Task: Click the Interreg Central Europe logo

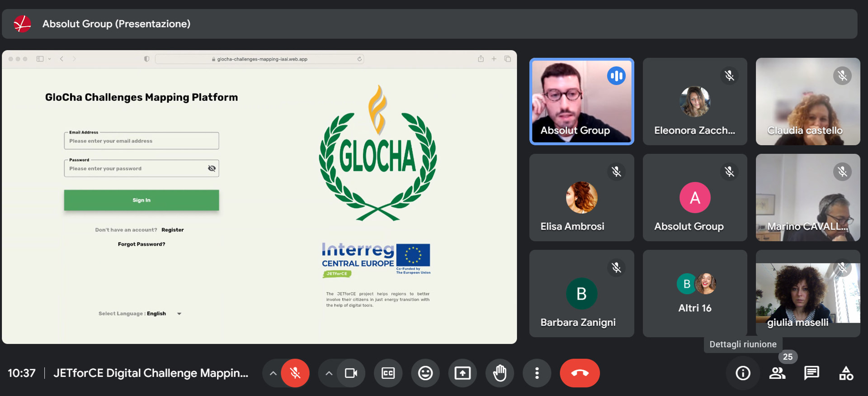Action: pyautogui.click(x=376, y=260)
